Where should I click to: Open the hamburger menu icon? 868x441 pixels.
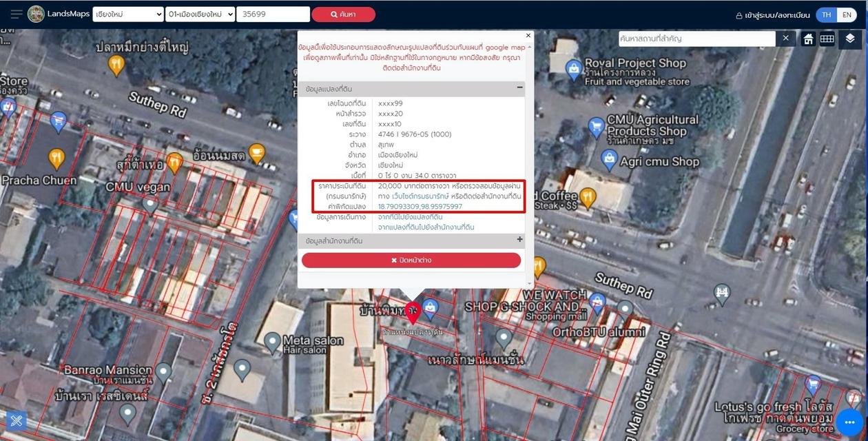16,14
